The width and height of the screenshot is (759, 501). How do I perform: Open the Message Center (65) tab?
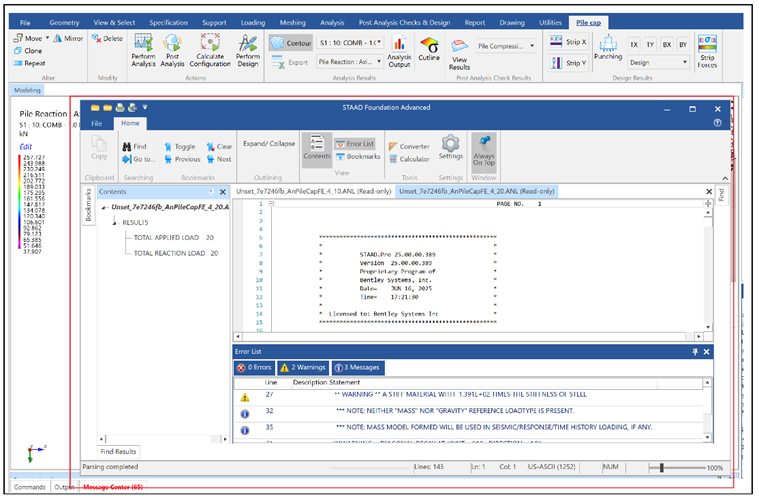tap(113, 487)
